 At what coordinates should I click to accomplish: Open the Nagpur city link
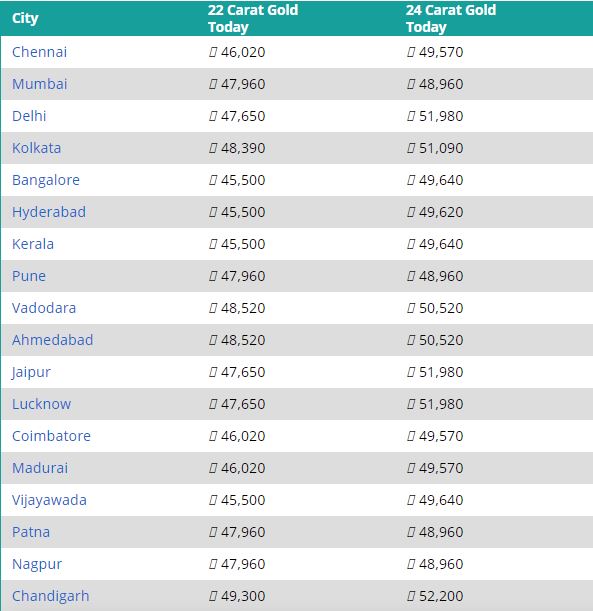37,565
